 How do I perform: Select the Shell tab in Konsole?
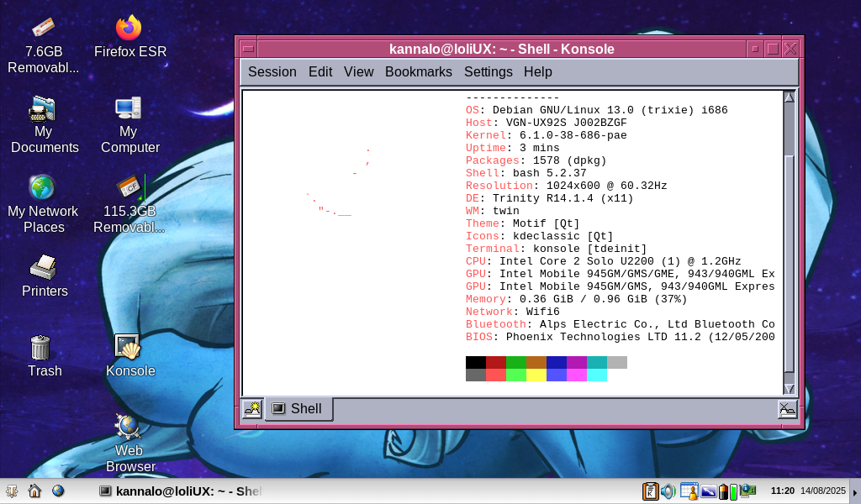coord(298,409)
